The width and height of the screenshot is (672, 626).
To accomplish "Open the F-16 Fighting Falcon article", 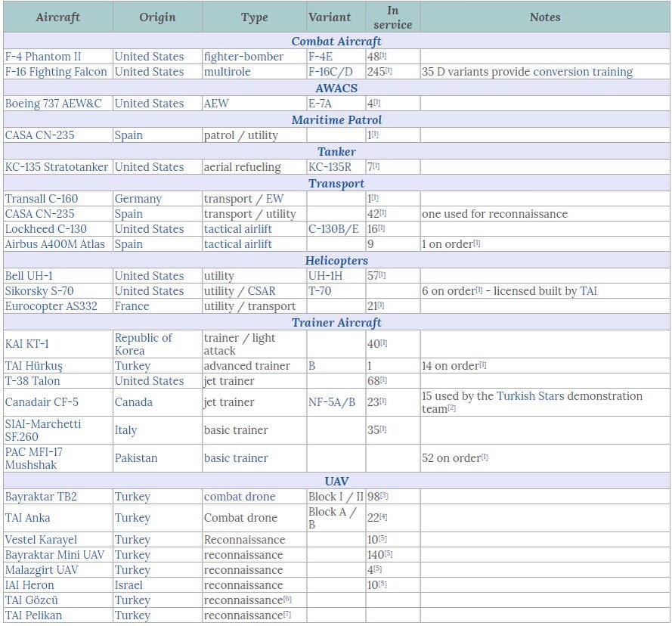I will 56,72.
